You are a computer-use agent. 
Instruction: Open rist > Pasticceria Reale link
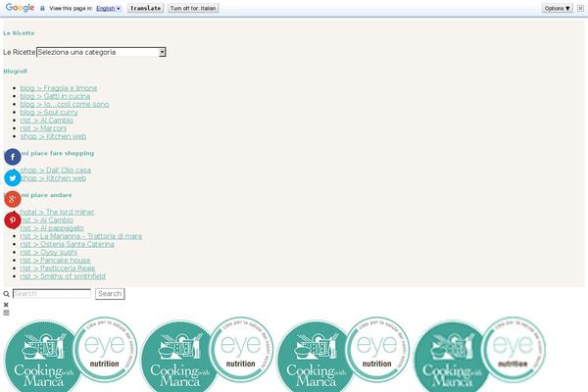click(58, 269)
